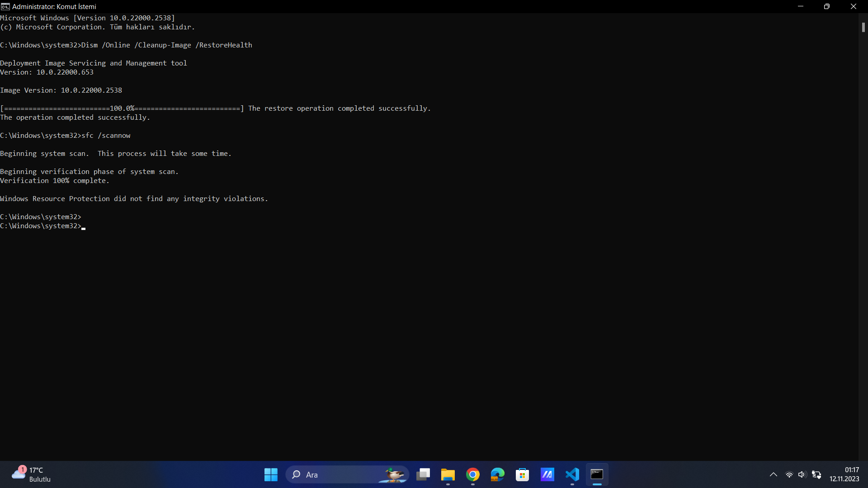
Task: Minimize the Administrator Komut İstemi window
Action: pos(801,6)
